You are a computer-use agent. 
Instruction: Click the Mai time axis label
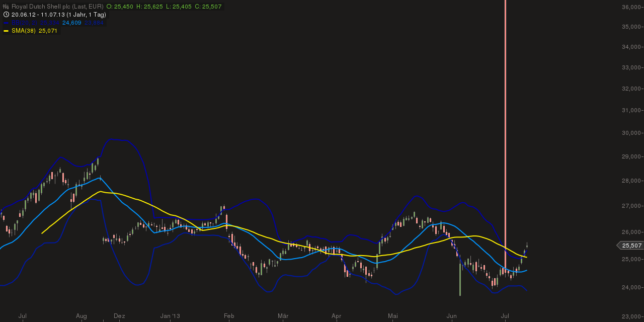point(393,316)
